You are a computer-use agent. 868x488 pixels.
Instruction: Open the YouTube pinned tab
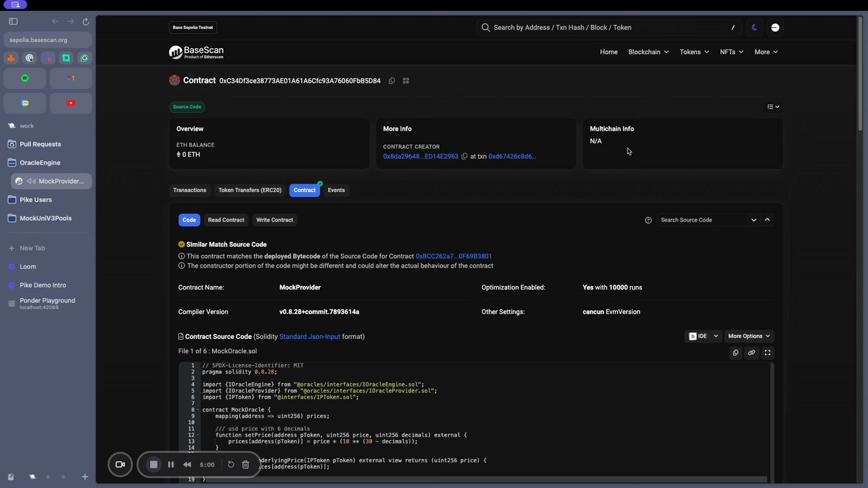[x=71, y=103]
